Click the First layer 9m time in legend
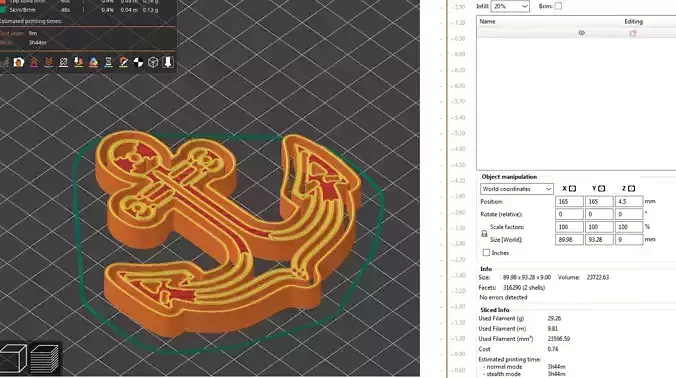Screen dimensions: 676x378 [33, 33]
